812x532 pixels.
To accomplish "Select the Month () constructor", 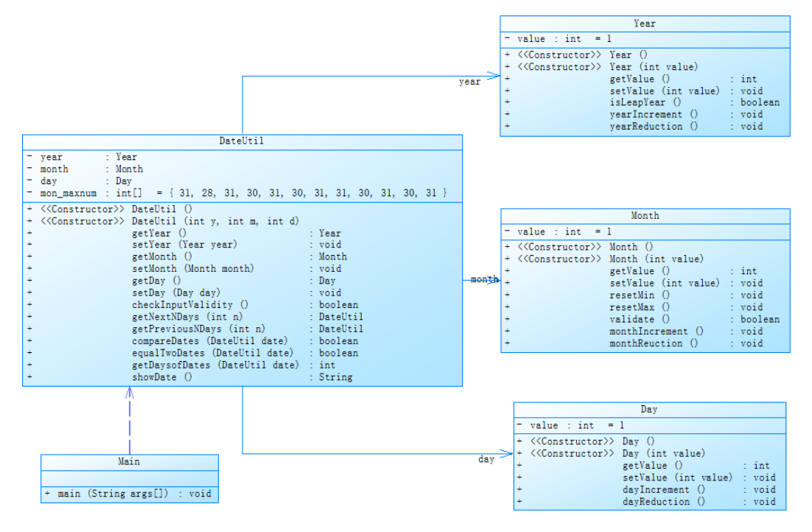I will click(x=579, y=247).
